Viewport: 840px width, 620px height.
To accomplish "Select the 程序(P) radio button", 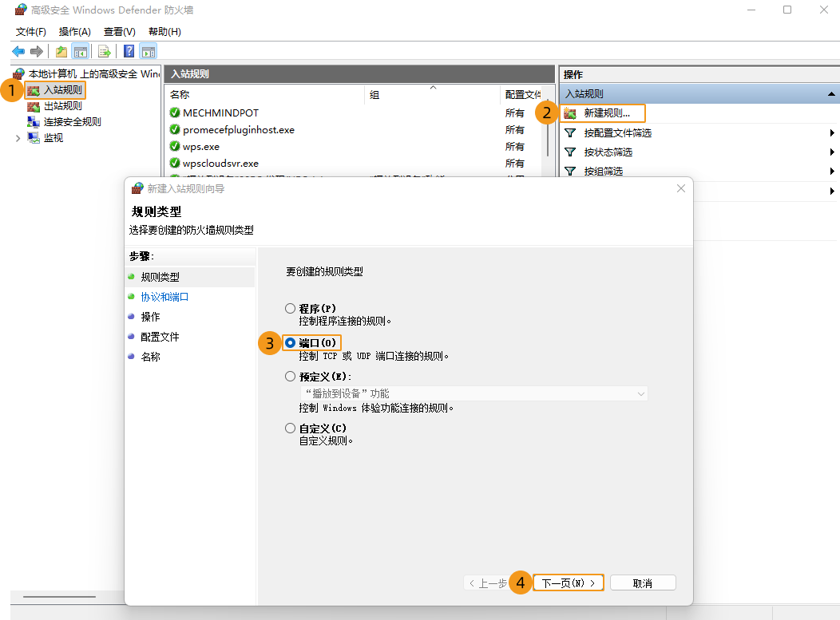I will tap(291, 308).
